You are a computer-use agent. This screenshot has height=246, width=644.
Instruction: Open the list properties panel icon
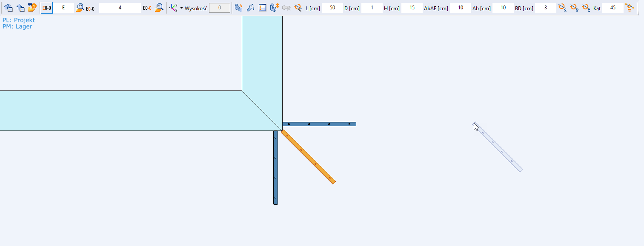263,8
